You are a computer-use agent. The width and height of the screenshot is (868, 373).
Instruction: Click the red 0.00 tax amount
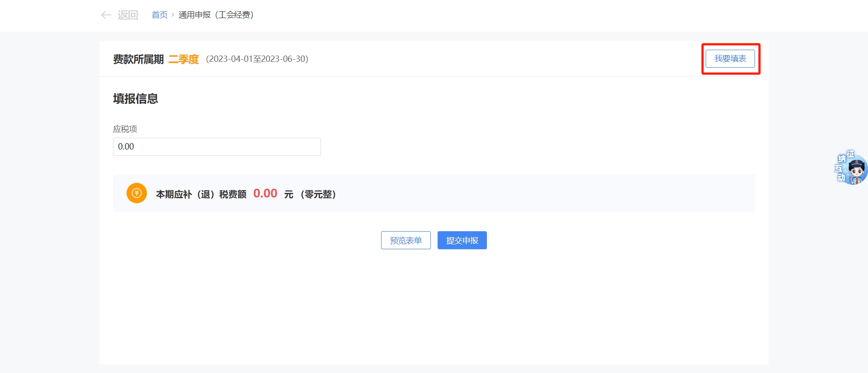click(265, 194)
